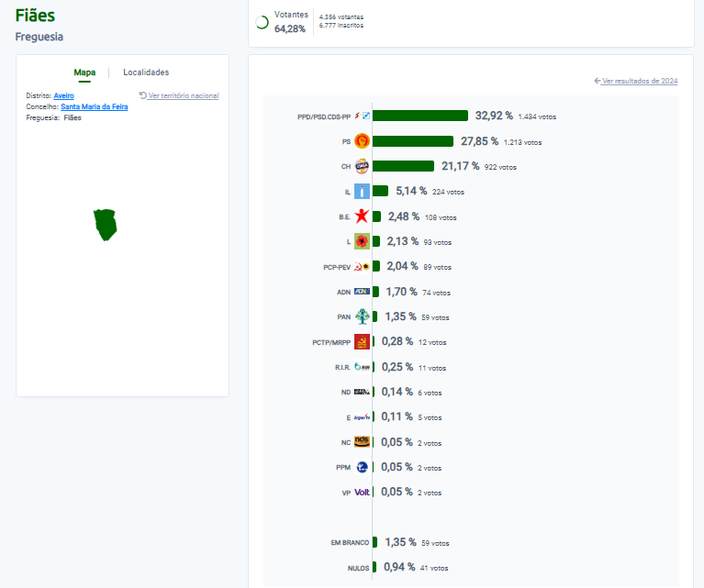This screenshot has width=704, height=588.
Task: Click the refresh icon near national territory
Action: (x=143, y=95)
